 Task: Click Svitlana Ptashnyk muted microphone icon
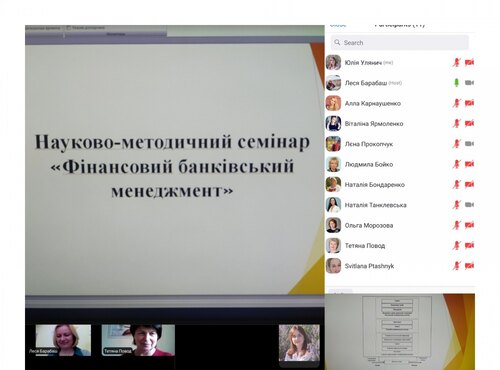tap(456, 266)
